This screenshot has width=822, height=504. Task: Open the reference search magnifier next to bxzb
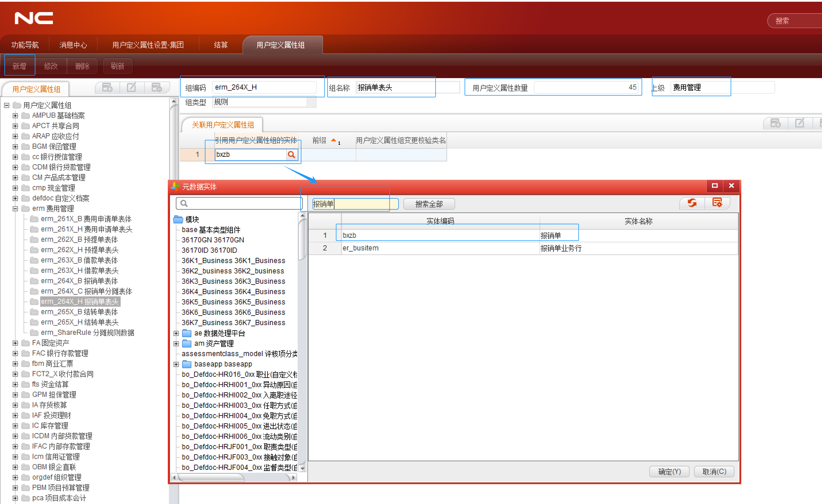pos(292,155)
